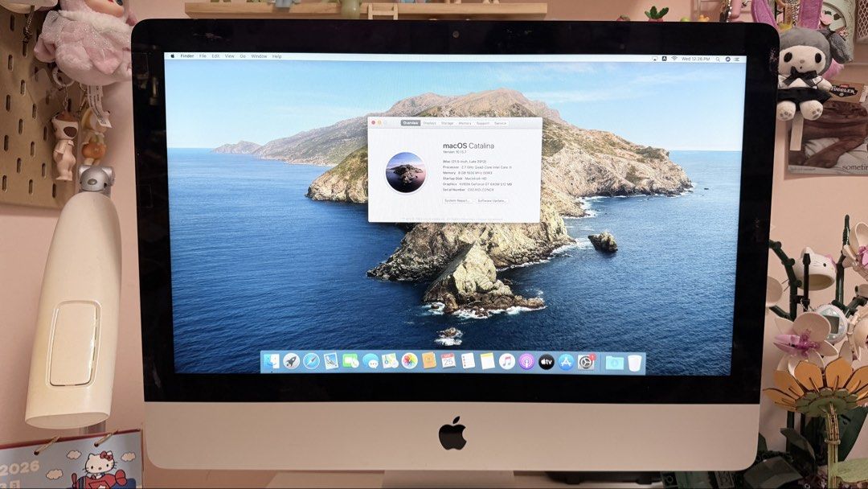868x489 pixels.
Task: Click the AirPlay display icon in menu bar
Action: pyautogui.click(x=654, y=58)
